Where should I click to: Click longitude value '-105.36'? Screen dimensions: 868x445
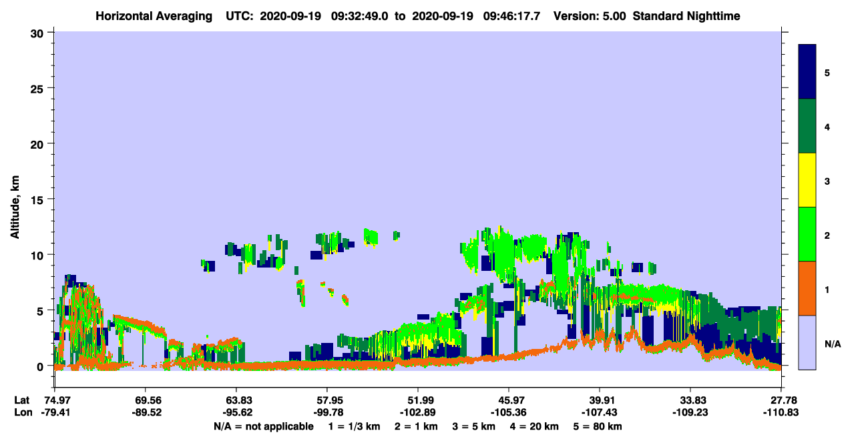tap(509, 412)
